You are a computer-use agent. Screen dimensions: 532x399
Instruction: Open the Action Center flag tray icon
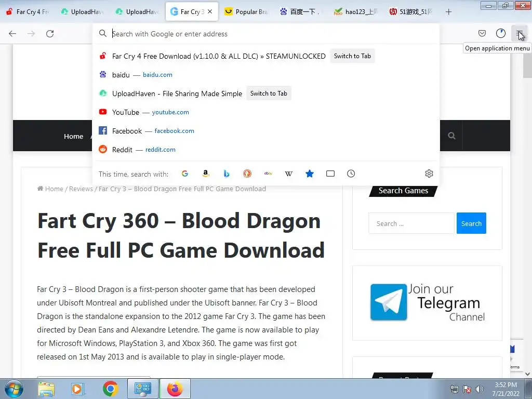click(467, 389)
